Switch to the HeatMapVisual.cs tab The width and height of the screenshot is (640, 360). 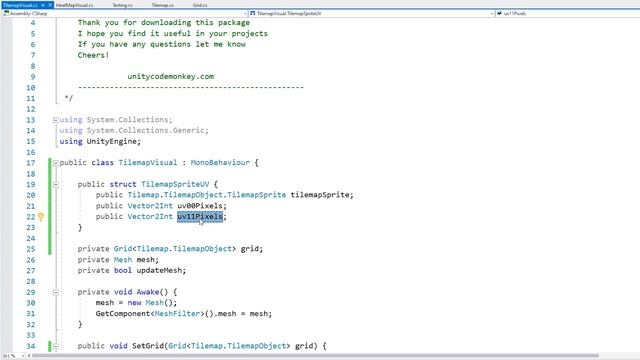click(74, 5)
